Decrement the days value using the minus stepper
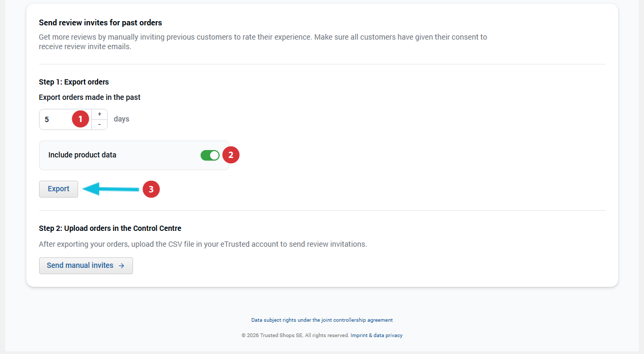Screen dimensions: 644x354 [99, 125]
